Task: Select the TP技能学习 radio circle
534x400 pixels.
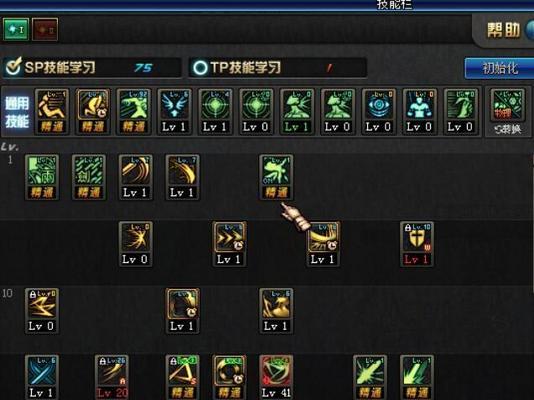Action: pyautogui.click(x=200, y=67)
